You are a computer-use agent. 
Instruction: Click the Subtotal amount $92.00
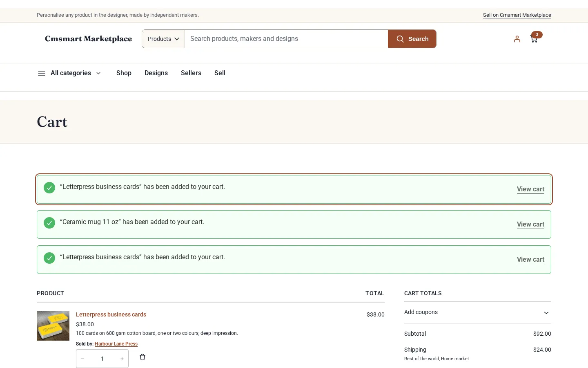point(542,334)
